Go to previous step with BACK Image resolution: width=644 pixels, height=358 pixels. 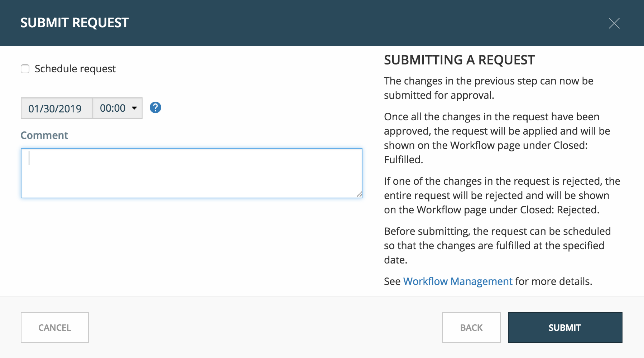click(471, 328)
